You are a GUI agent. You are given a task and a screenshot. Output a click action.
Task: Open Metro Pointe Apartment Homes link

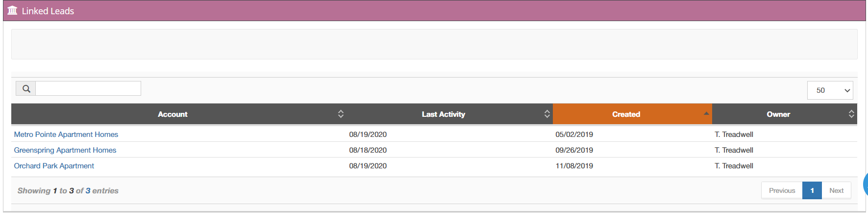(66, 134)
